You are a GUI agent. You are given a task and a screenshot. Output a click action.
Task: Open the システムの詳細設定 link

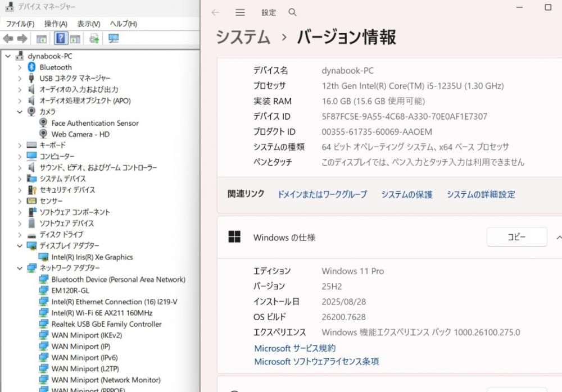click(x=481, y=194)
